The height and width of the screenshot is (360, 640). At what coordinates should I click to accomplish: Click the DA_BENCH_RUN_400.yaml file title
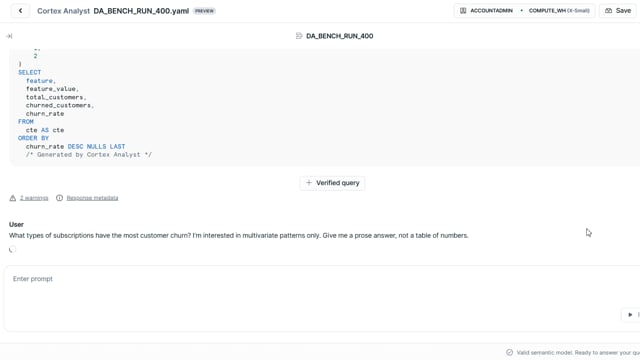141,11
